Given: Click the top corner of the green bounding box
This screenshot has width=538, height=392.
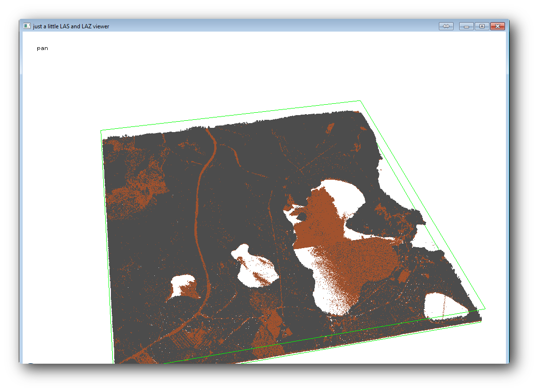Looking at the screenshot, I should 361,101.
